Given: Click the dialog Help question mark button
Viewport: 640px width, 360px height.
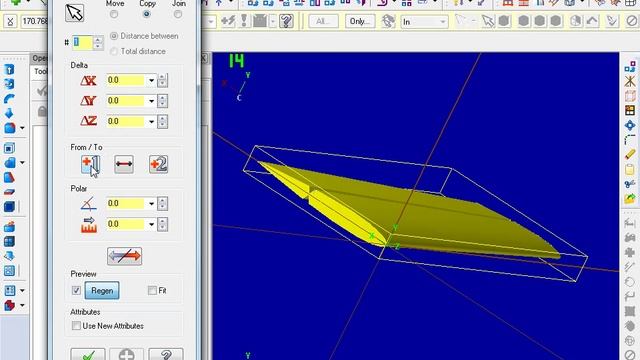Looking at the screenshot, I should 166,354.
